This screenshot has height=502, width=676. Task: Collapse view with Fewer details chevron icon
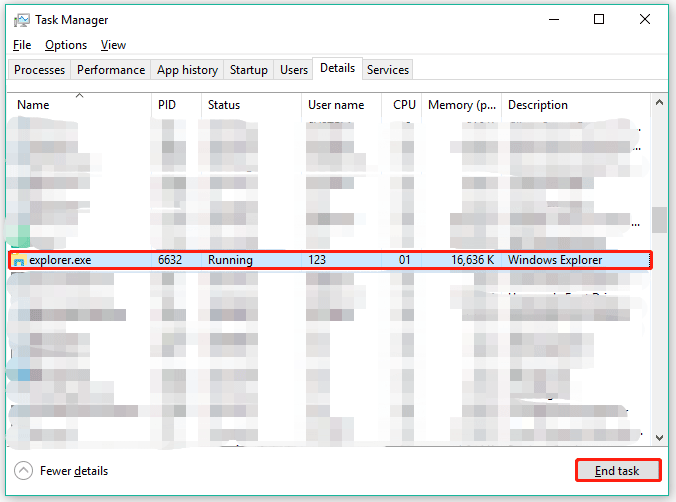coord(23,471)
